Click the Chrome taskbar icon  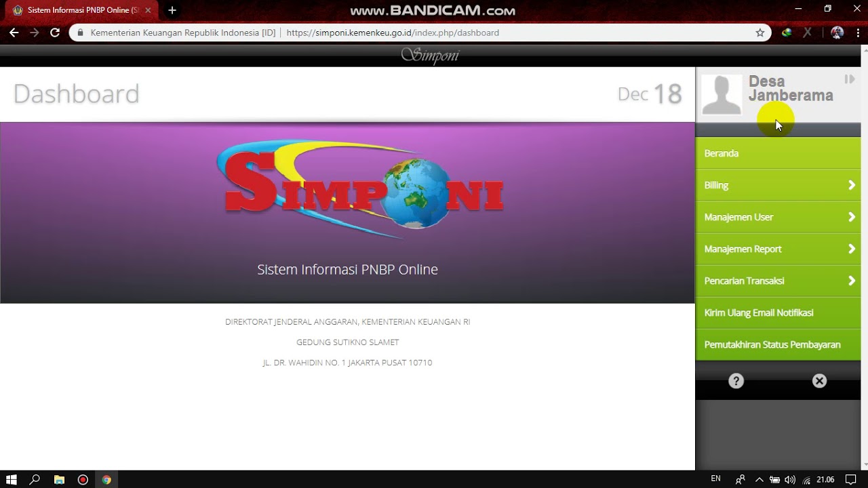pos(106,479)
